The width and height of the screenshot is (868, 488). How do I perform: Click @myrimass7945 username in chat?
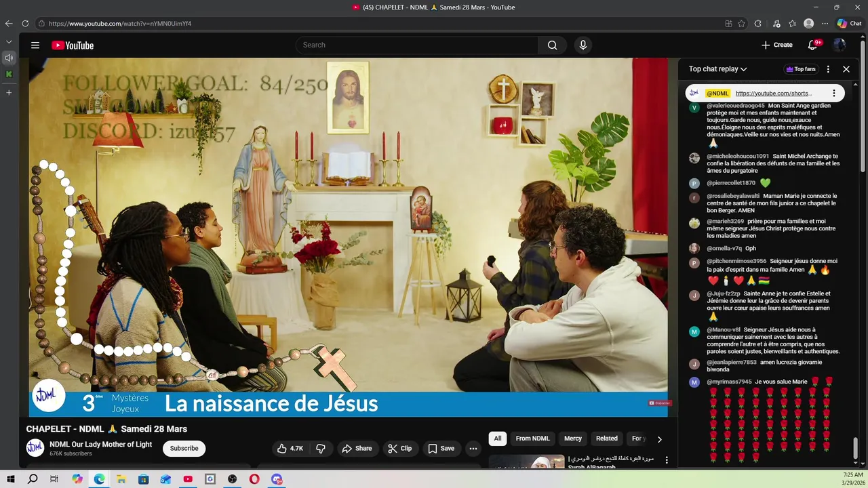(x=729, y=382)
